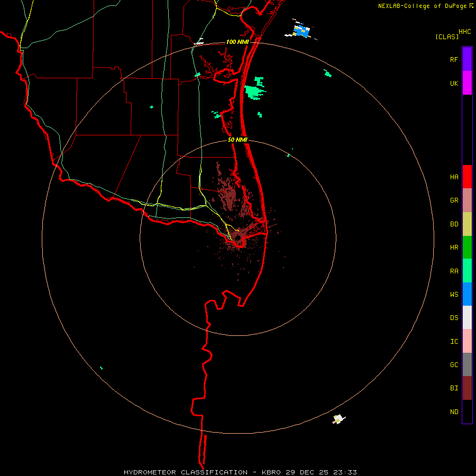Click the 'HR' legend label
This screenshot has width=476, height=476.
[454, 248]
